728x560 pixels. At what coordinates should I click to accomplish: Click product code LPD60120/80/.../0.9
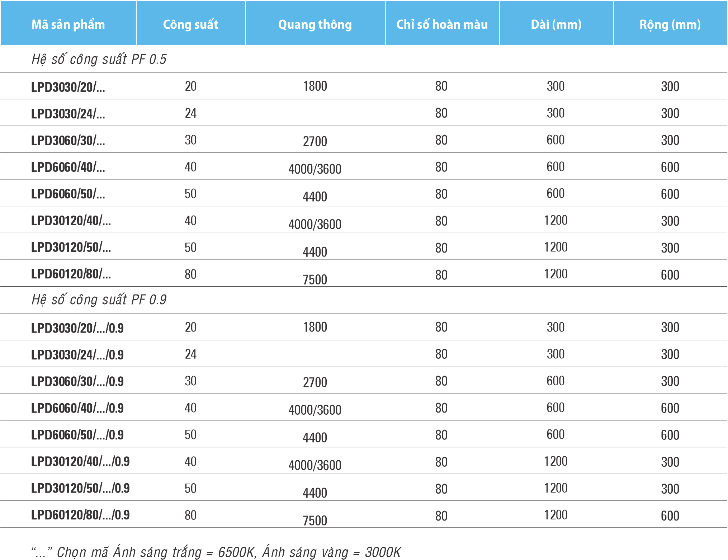tap(80, 515)
